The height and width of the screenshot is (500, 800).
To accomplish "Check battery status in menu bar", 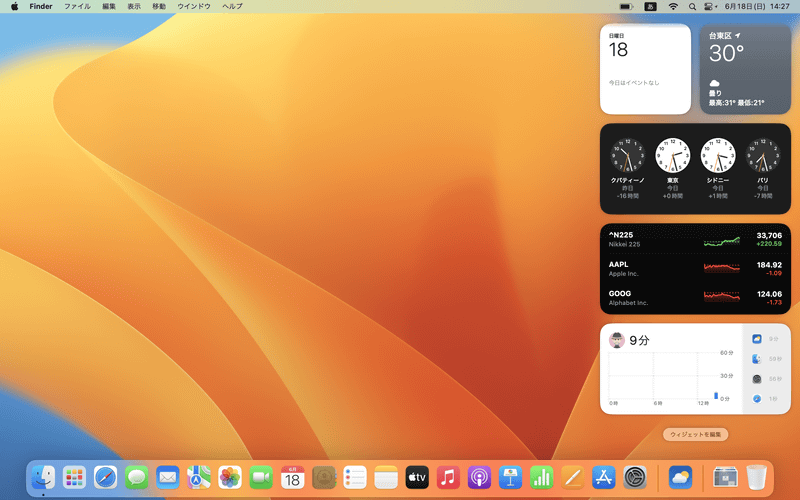I will click(x=627, y=7).
